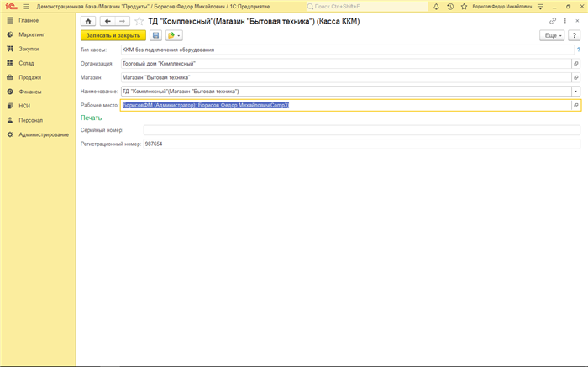This screenshot has width=588, height=367.
Task: Click user name Борисов Федор Михайлович
Action: click(502, 7)
